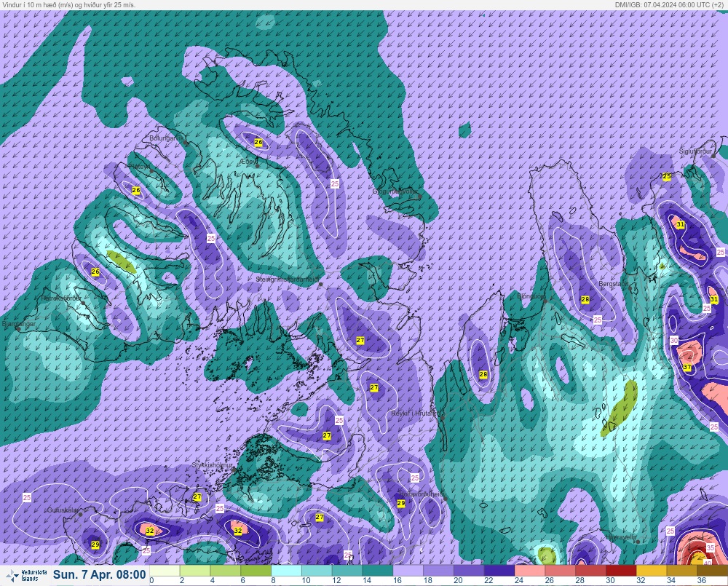Click the legend scale number 16
This screenshot has height=586, width=728.
coord(397,580)
